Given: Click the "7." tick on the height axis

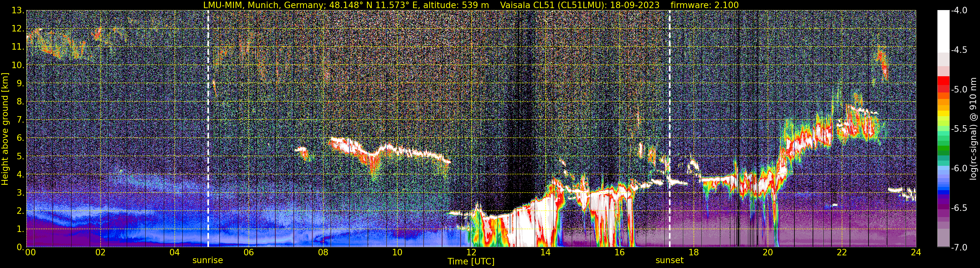Looking at the screenshot, I should (x=20, y=120).
